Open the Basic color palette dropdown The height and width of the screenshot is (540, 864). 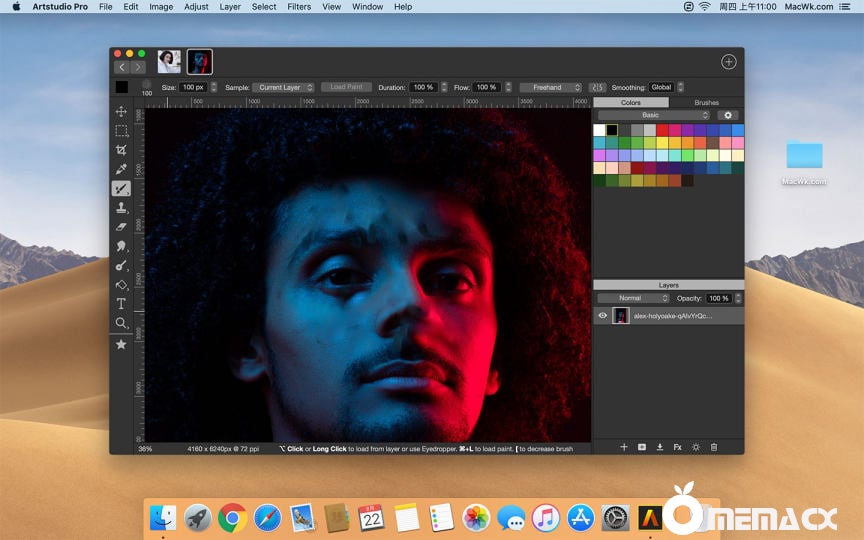coord(654,115)
